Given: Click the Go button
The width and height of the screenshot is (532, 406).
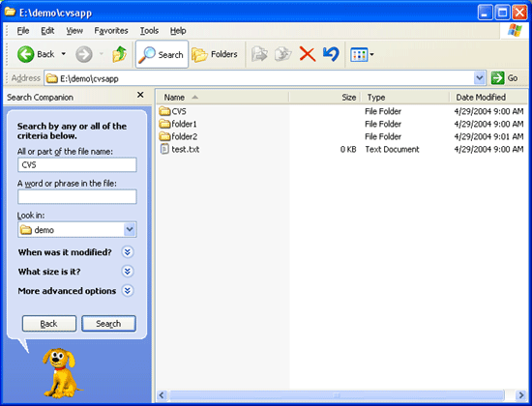Looking at the screenshot, I should point(505,78).
